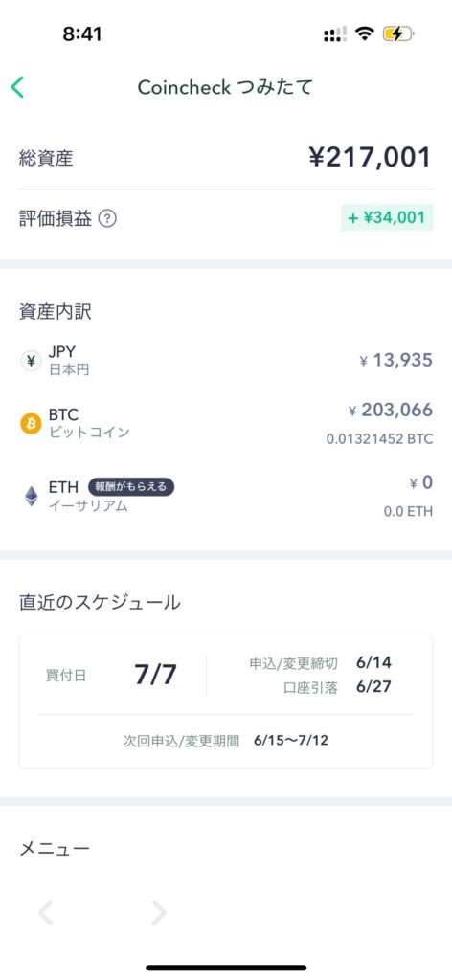Screen dimensions: 452x980
Task: Tap the faded left chevron under メニュー
Action: (46, 913)
